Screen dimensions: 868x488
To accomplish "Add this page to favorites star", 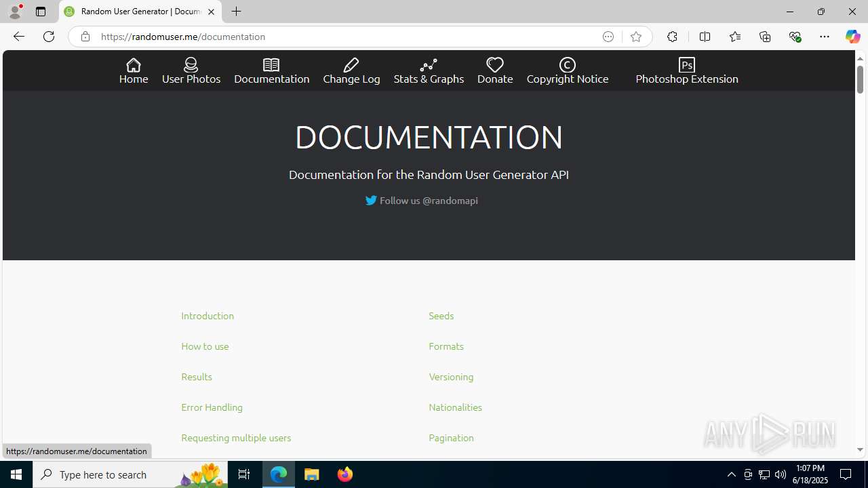I will pos(635,37).
